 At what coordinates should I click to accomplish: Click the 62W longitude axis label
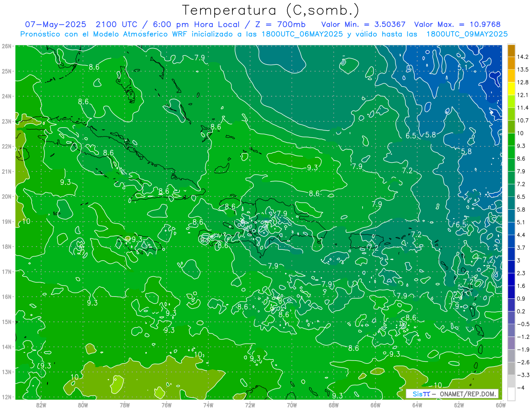click(459, 404)
